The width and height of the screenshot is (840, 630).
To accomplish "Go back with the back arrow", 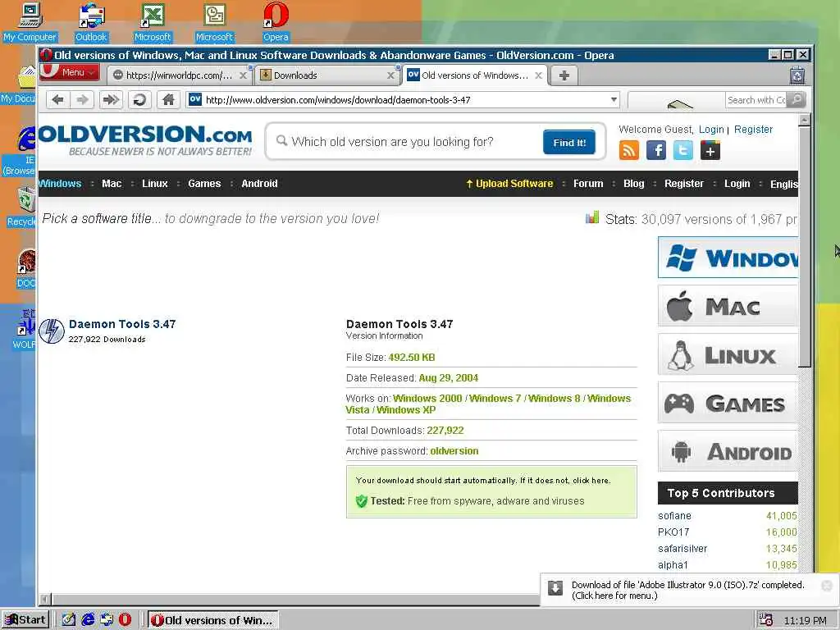I will (x=58, y=99).
